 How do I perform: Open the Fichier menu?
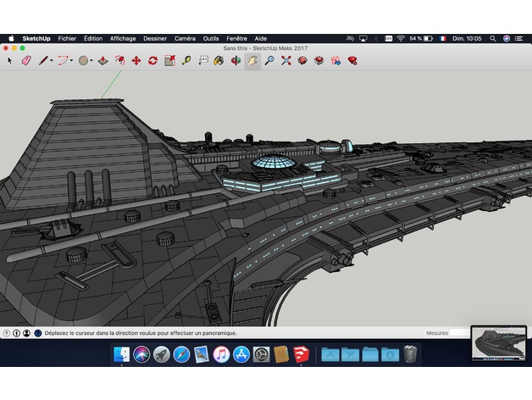coord(67,38)
